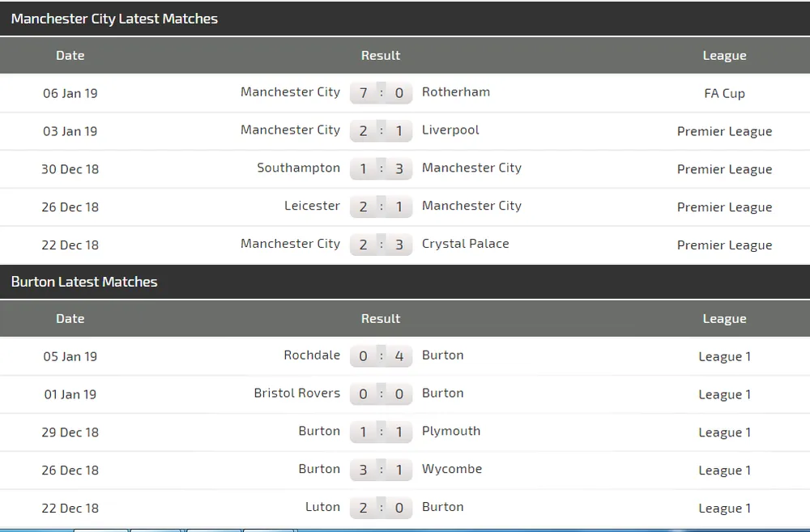810x532 pixels.
Task: Click the Date column header for Burton
Action: [70, 319]
